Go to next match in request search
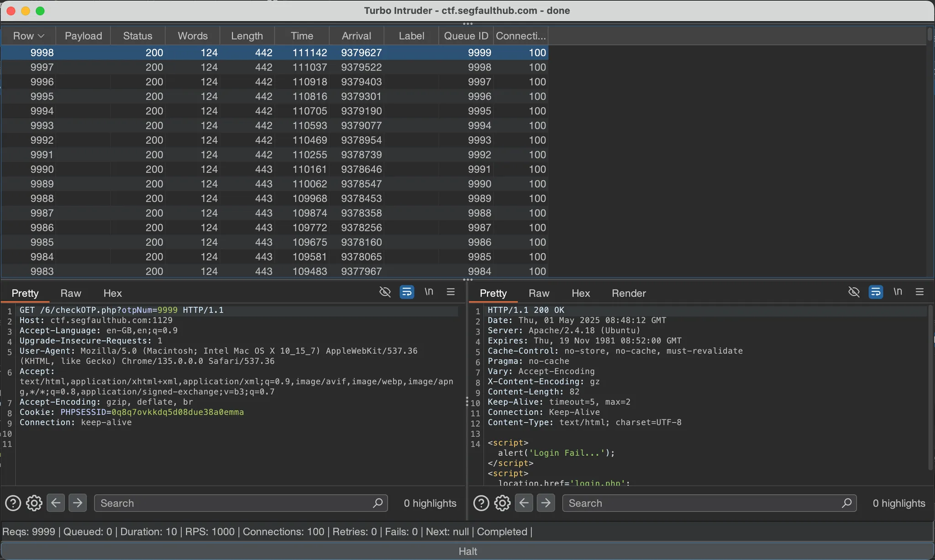 (x=78, y=503)
